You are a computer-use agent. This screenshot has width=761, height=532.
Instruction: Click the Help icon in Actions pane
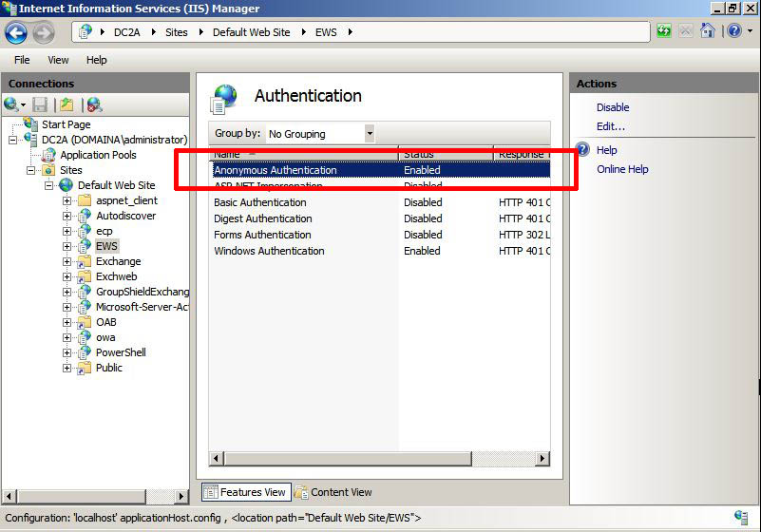click(x=583, y=149)
